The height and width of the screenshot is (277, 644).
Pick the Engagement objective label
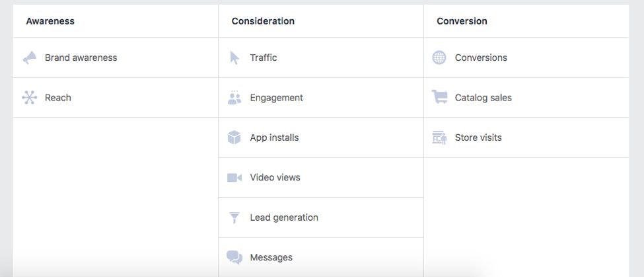tap(276, 98)
